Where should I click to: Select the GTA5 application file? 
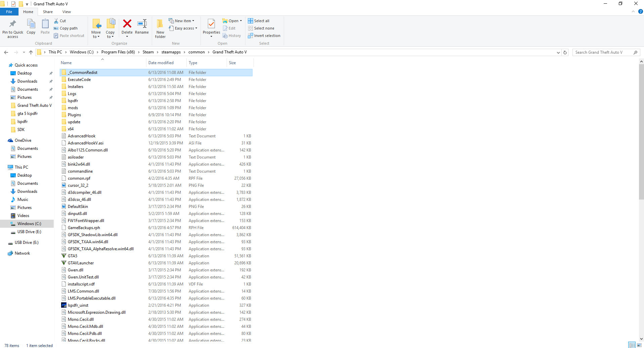[156, 256]
